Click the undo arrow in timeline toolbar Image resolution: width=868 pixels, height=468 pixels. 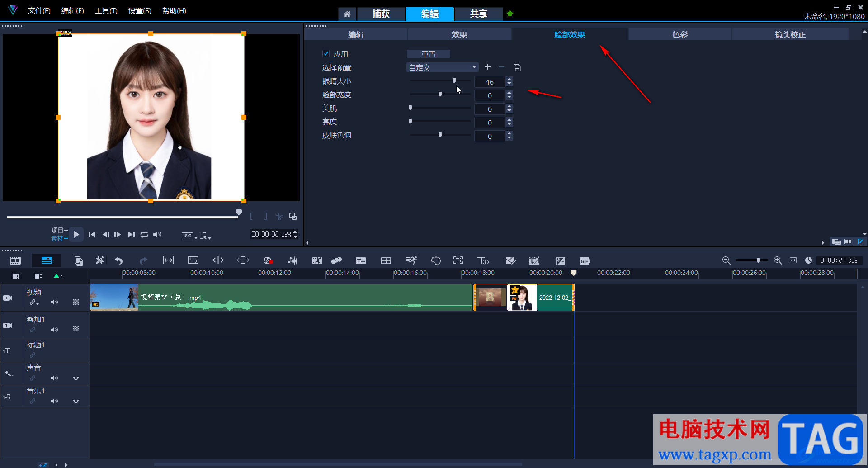point(119,260)
